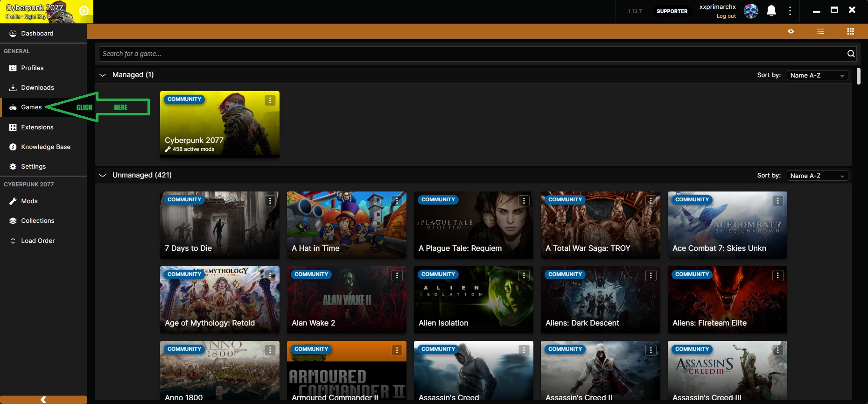Open options for Age of Mythology: Retold
This screenshot has width=868, height=404.
[270, 276]
